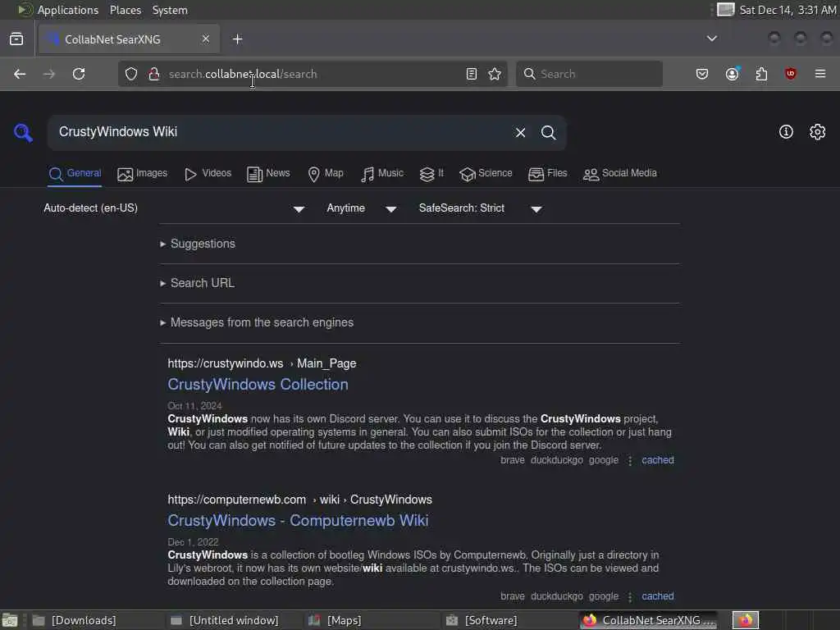Click the SearXNG magnifier logo
This screenshot has height=630, width=840.
coord(23,132)
